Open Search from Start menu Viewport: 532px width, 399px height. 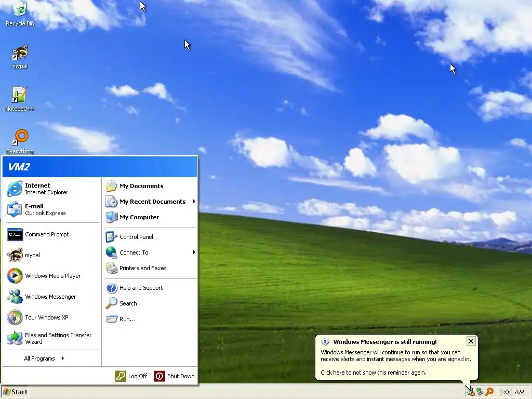click(151, 303)
